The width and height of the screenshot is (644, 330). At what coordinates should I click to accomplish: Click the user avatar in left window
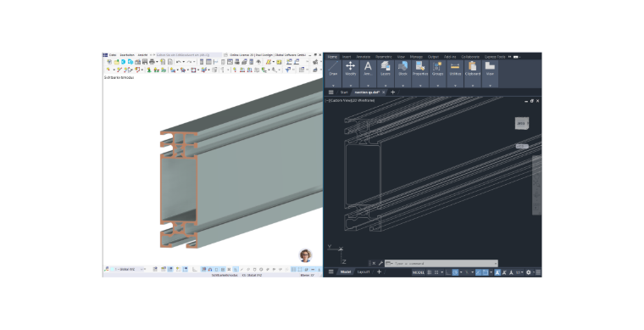(x=305, y=255)
